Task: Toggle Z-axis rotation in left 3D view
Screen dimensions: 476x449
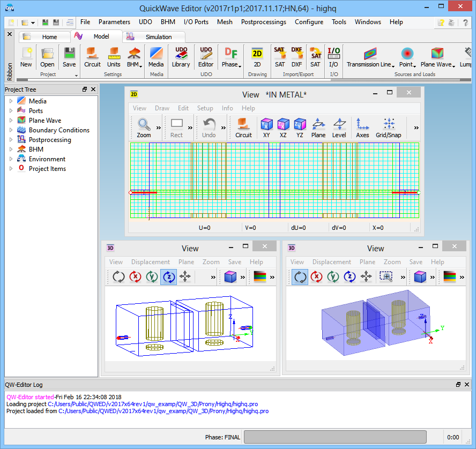Action: (x=168, y=277)
